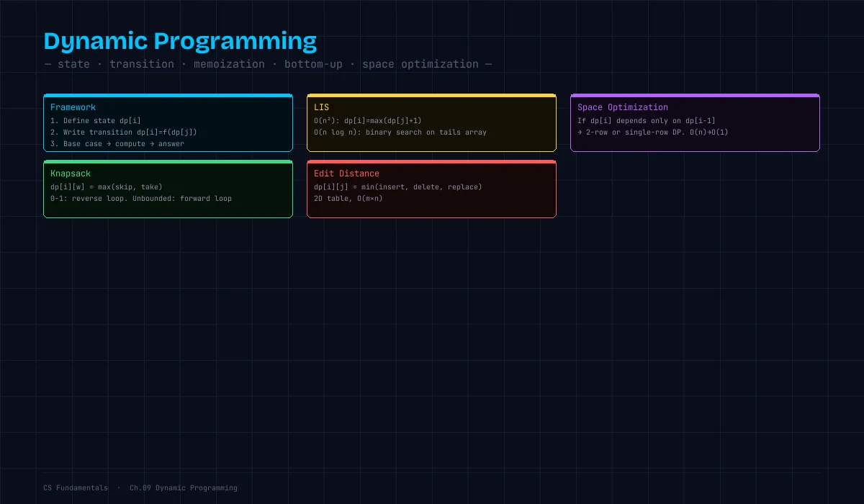Click '2-row or single-row DP' line
This screenshot has height=504, width=864.
pos(653,132)
